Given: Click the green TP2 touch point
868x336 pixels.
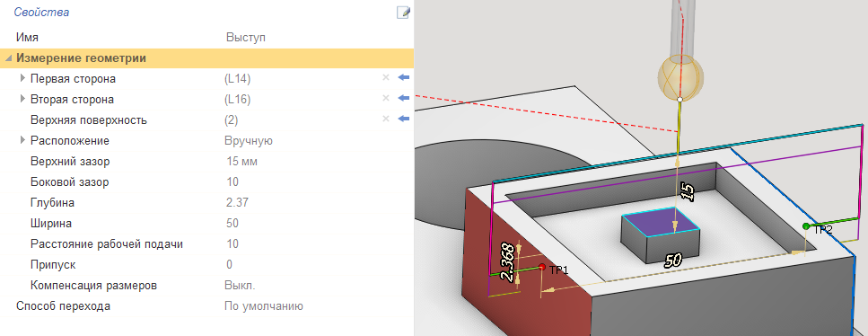Looking at the screenshot, I should (806, 225).
